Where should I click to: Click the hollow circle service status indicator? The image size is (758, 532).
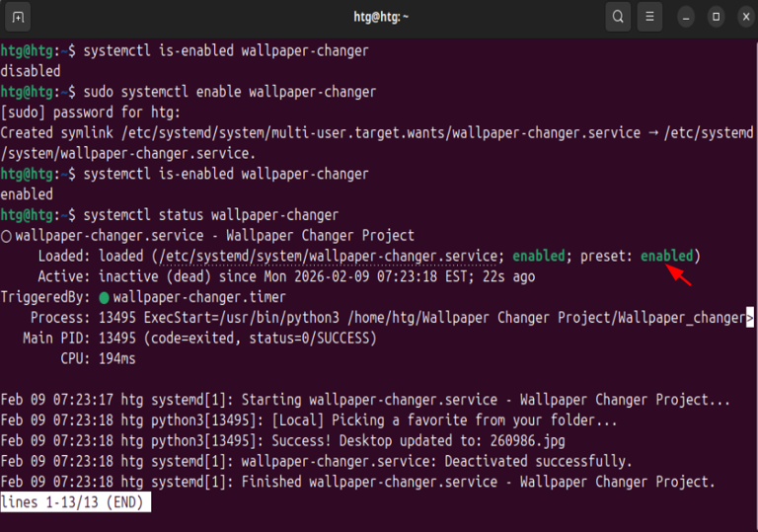tap(7, 236)
